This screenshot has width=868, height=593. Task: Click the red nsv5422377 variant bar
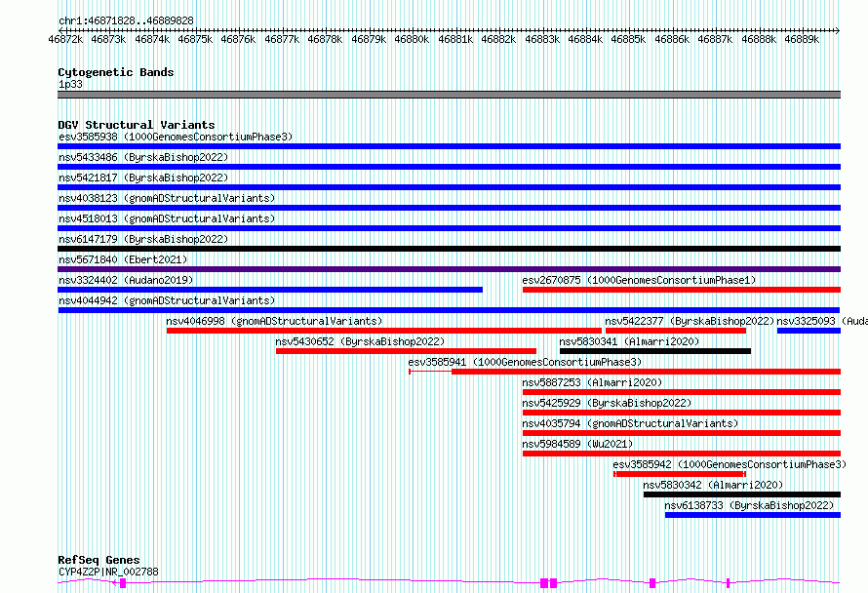[x=676, y=331]
